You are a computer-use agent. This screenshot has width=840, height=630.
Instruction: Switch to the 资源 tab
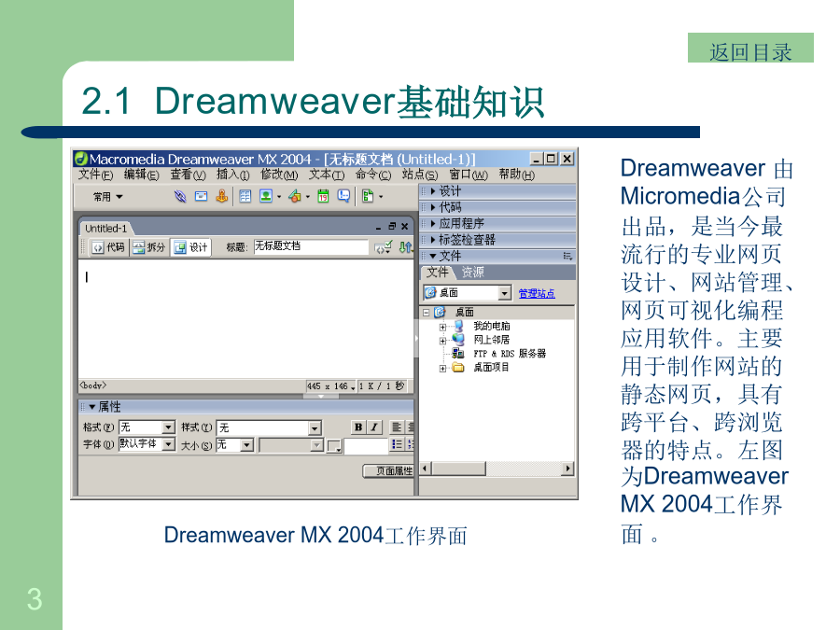tap(472, 273)
